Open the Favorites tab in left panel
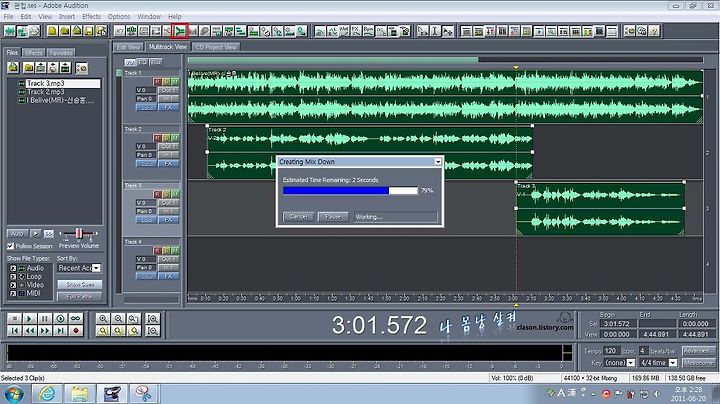 (61, 53)
